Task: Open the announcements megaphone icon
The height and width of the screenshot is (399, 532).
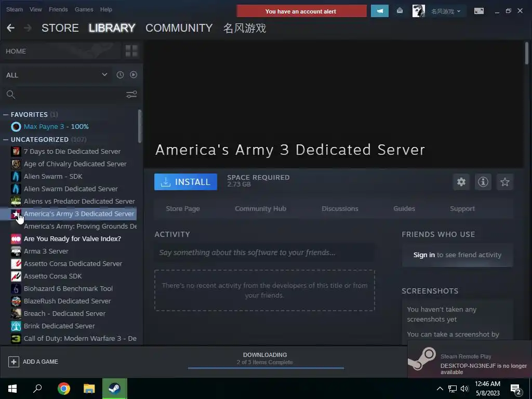Action: 380,11
